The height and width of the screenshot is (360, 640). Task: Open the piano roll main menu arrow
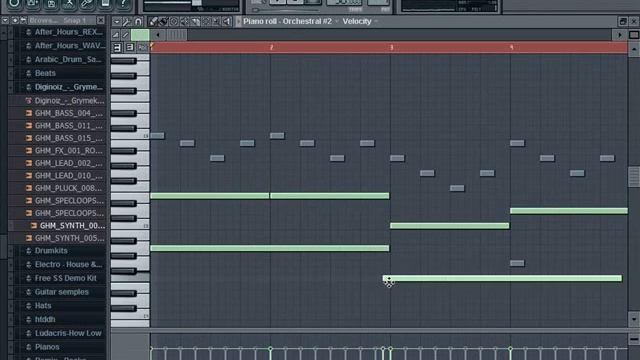[117, 21]
